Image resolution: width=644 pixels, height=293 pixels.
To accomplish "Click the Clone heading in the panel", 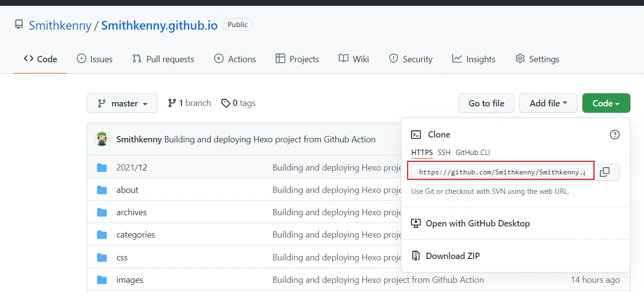I will pyautogui.click(x=439, y=135).
